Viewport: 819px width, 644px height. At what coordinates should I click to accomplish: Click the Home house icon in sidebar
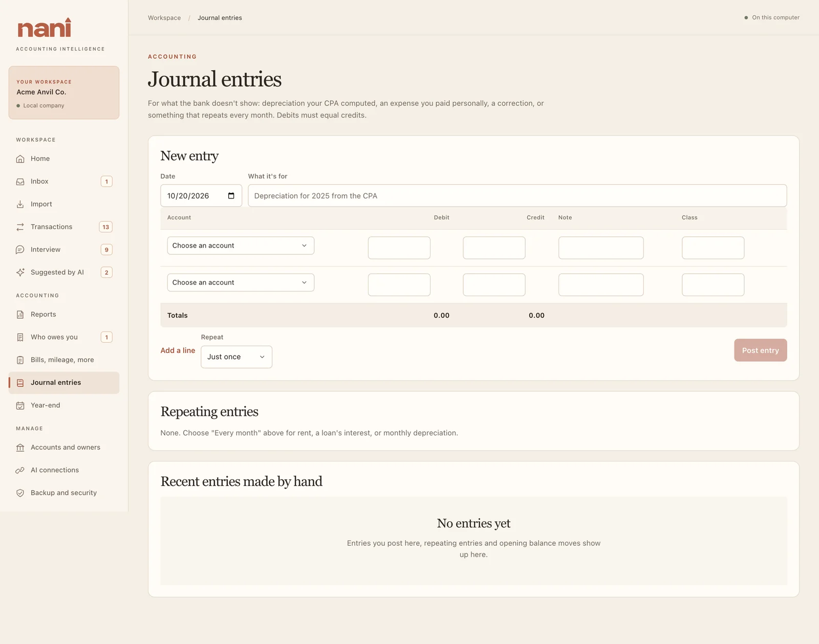(x=20, y=159)
